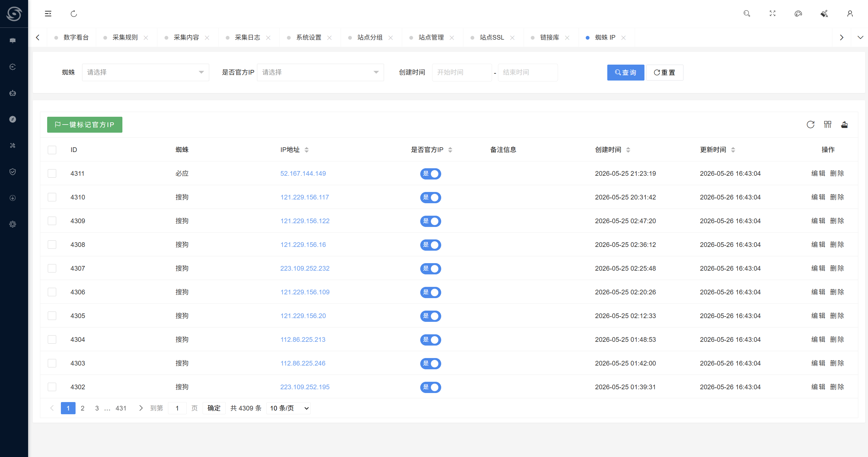Click the 重置 reset button
Image resolution: width=868 pixels, height=457 pixels.
tap(664, 72)
